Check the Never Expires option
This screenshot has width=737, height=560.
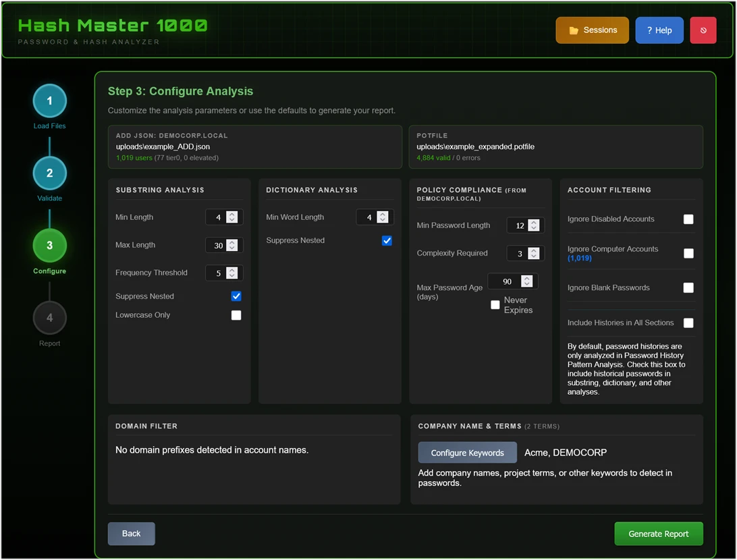click(495, 305)
